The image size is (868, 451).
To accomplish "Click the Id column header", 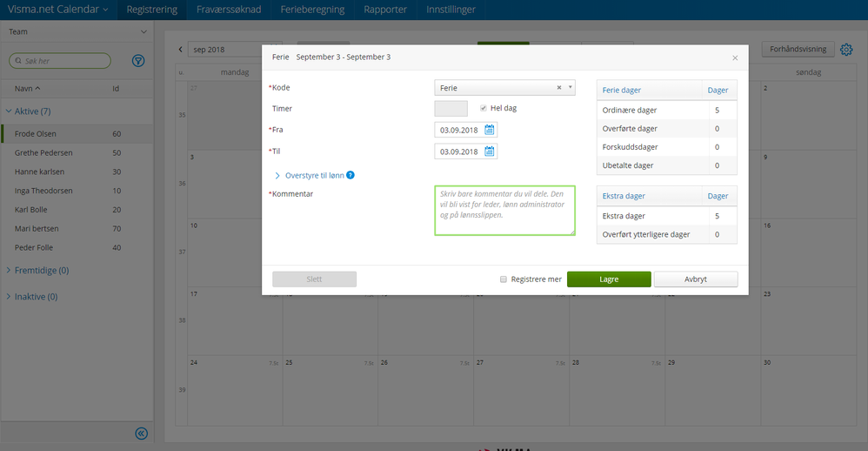I will tap(116, 89).
